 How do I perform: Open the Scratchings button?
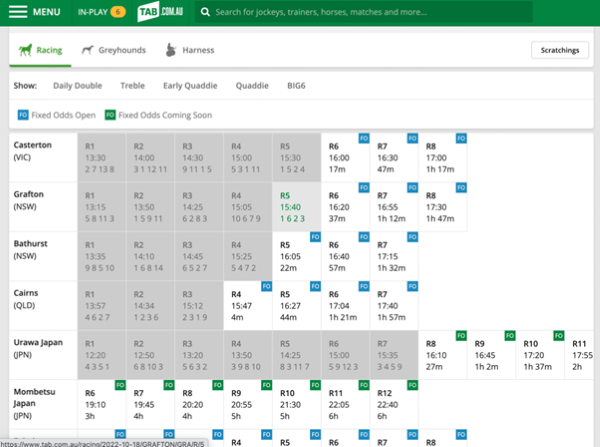560,50
